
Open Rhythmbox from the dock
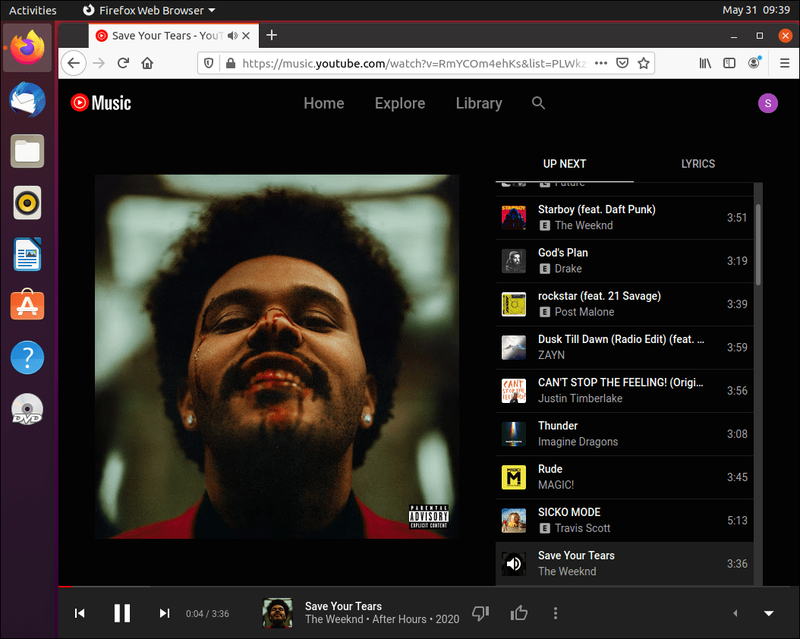click(x=28, y=203)
